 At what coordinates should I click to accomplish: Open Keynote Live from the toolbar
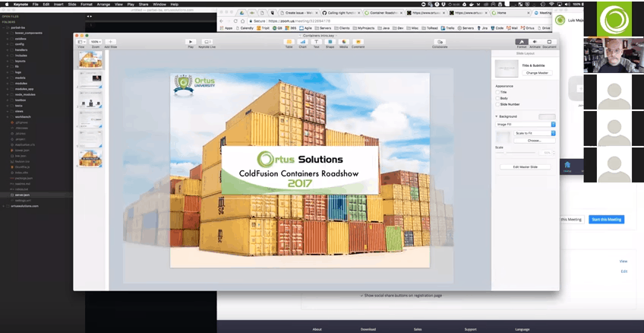[207, 42]
